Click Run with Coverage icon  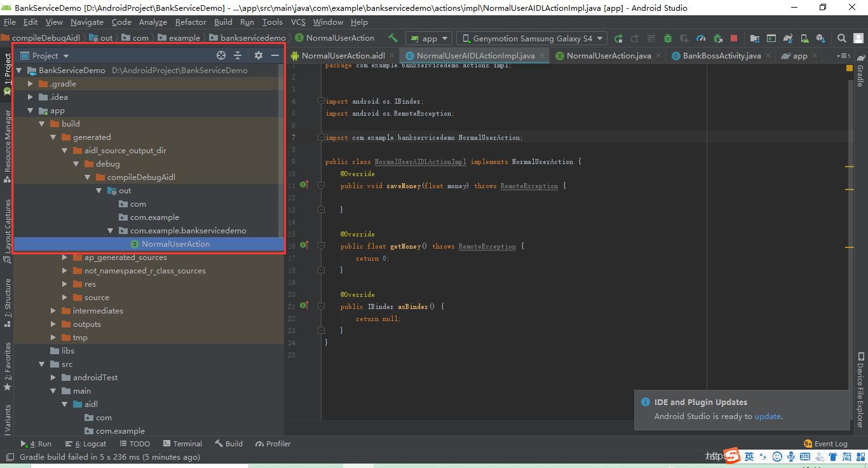[684, 38]
